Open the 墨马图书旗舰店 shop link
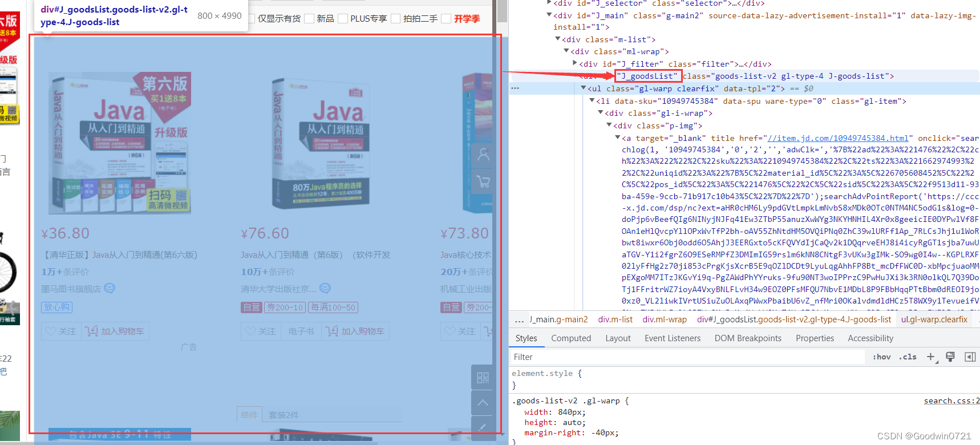 [71, 289]
